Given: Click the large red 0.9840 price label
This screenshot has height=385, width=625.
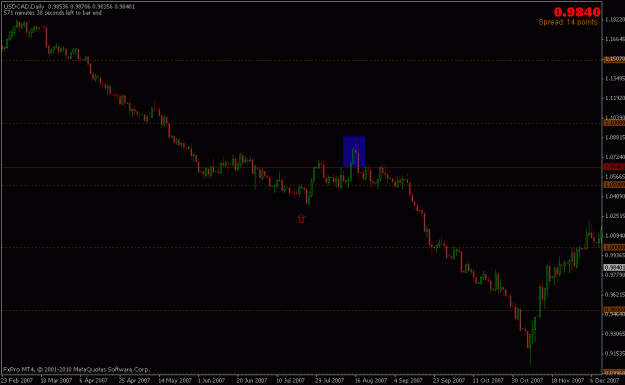Looking at the screenshot, I should (x=577, y=12).
